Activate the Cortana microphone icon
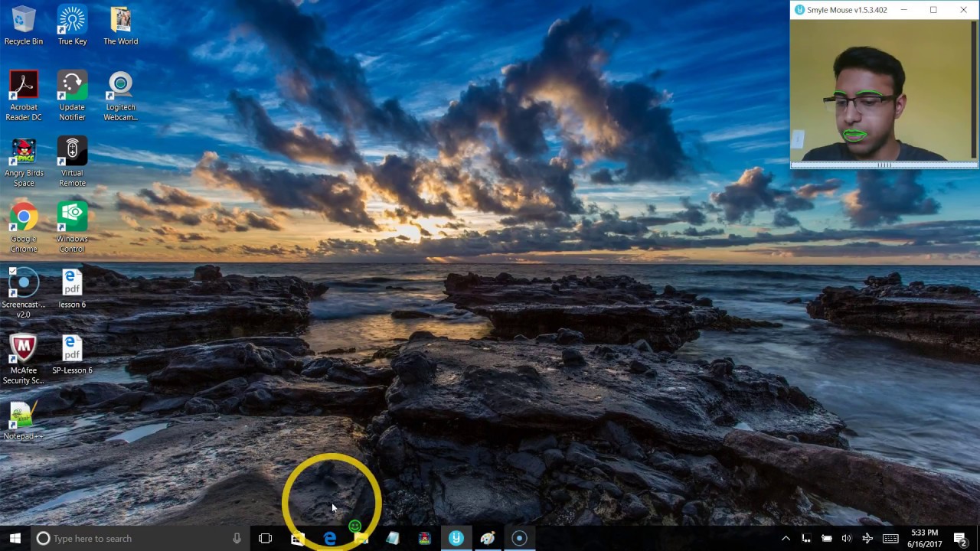The height and width of the screenshot is (551, 980). (x=237, y=538)
